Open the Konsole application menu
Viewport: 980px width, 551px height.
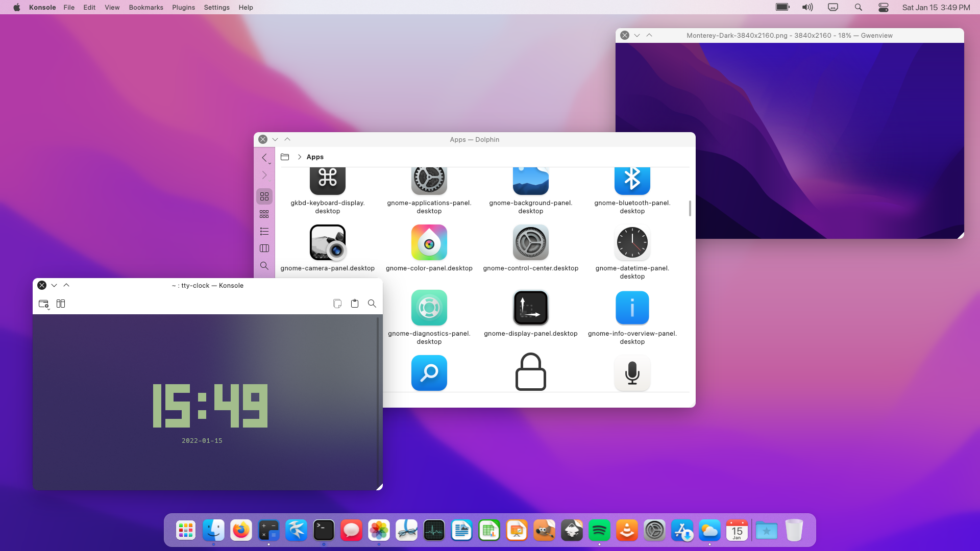[42, 7]
